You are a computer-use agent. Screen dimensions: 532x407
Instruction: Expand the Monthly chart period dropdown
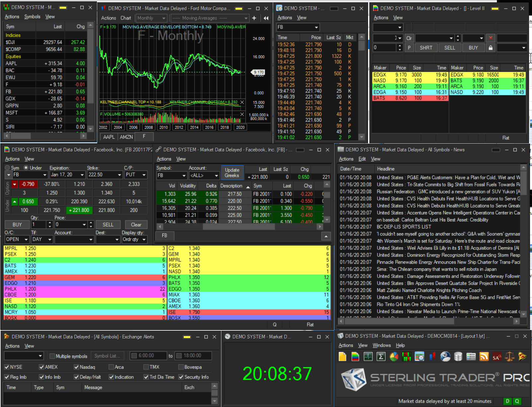pyautogui.click(x=151, y=18)
